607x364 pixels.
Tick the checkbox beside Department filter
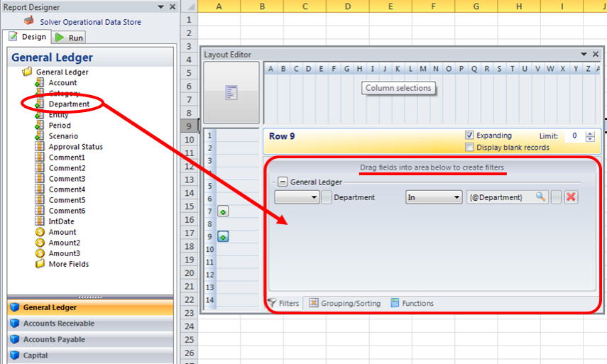tap(327, 197)
